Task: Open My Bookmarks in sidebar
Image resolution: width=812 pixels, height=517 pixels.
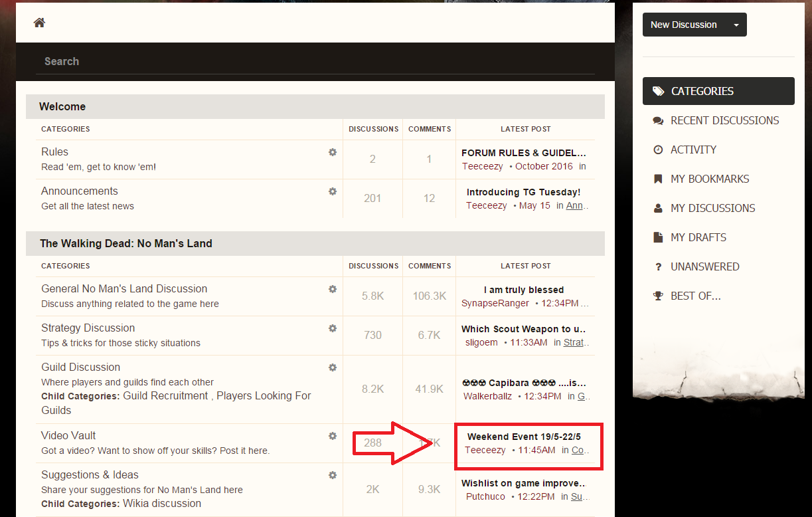Action: pos(710,179)
